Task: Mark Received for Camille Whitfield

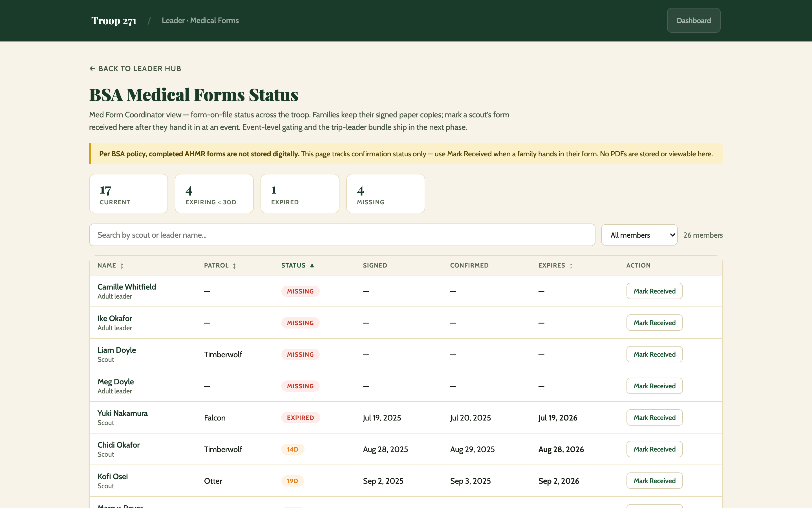Action: (654, 291)
